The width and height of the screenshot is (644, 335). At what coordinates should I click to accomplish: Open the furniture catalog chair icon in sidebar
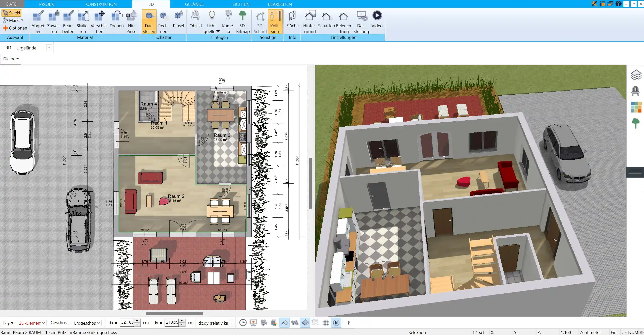point(635,91)
